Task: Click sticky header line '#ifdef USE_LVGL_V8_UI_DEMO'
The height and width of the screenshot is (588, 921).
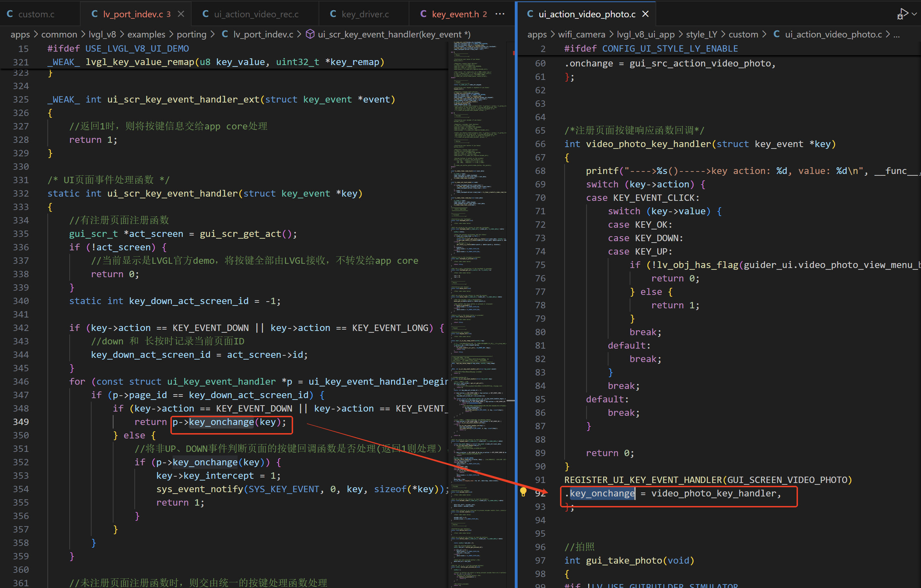Action: (x=118, y=48)
